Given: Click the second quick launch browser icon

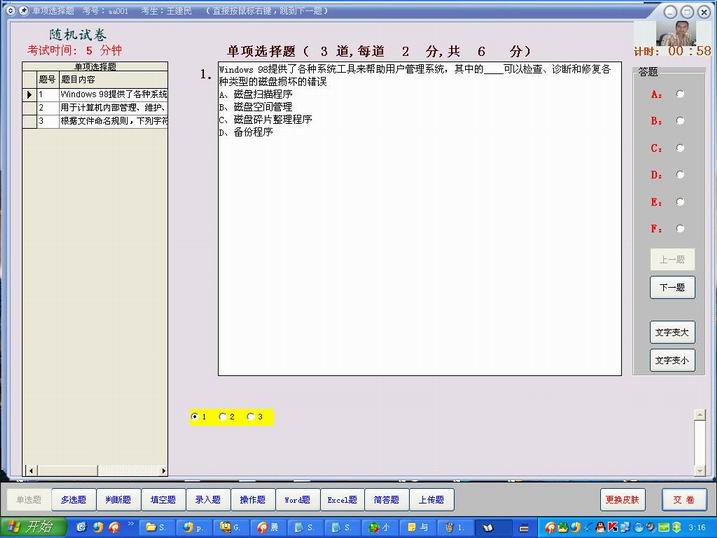Looking at the screenshot, I should pyautogui.click(x=98, y=527).
